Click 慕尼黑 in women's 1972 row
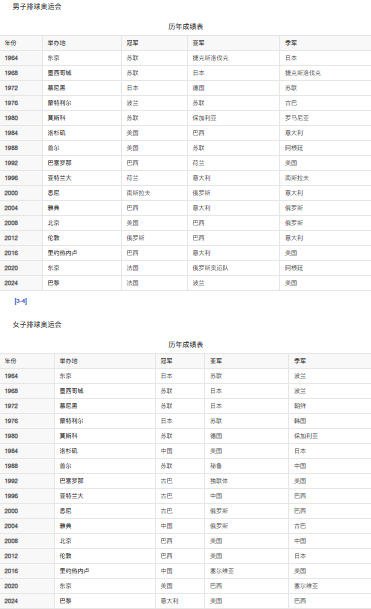371x609 pixels. pyautogui.click(x=68, y=406)
